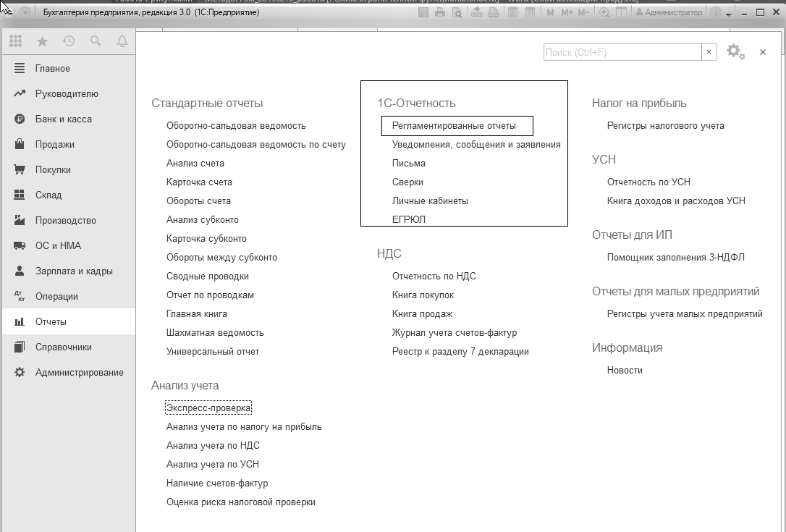Close the reports menu panel
The width and height of the screenshot is (786, 532).
tap(762, 52)
